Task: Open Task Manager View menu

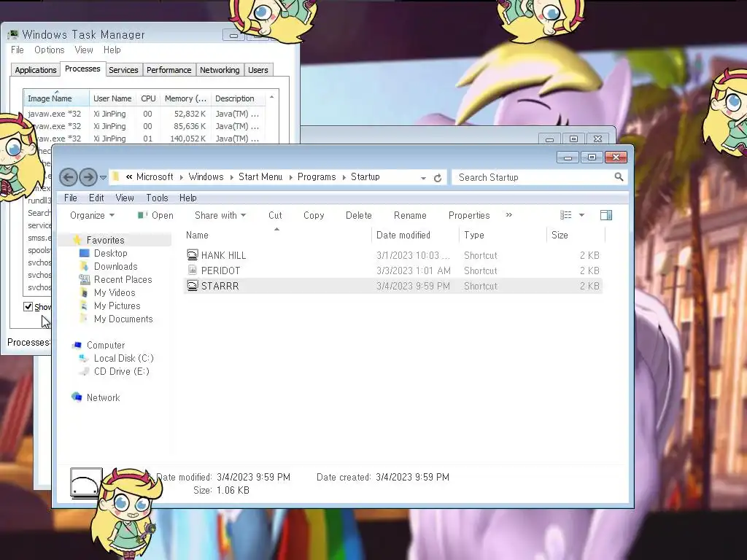Action: coord(83,50)
